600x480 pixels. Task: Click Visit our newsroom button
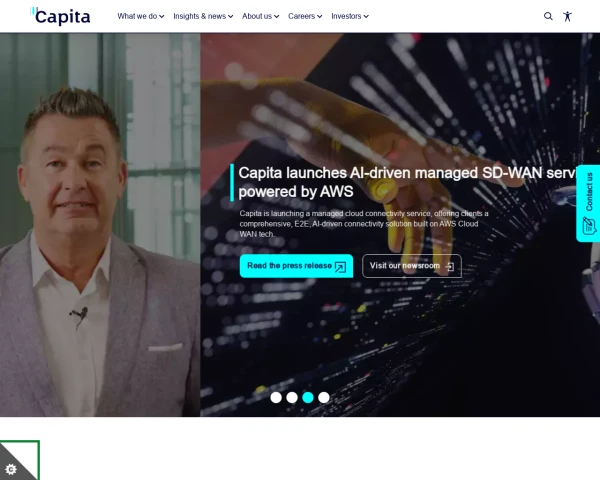point(412,266)
